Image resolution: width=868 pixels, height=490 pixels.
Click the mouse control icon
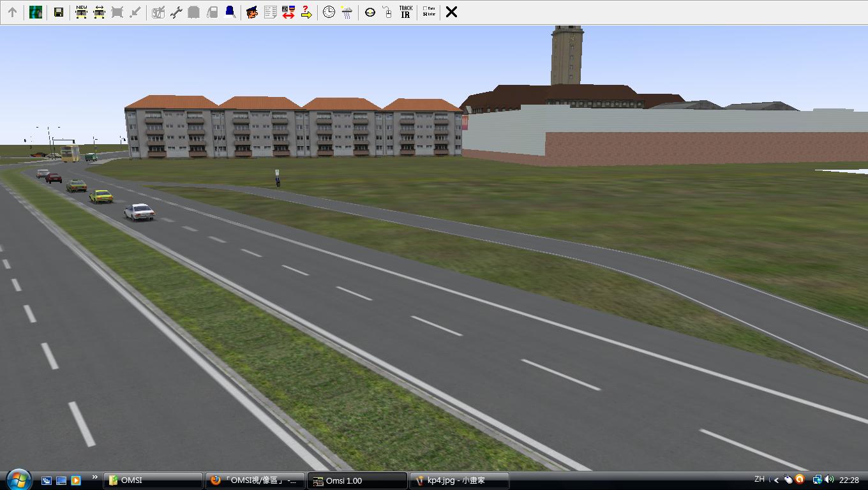tap(387, 11)
